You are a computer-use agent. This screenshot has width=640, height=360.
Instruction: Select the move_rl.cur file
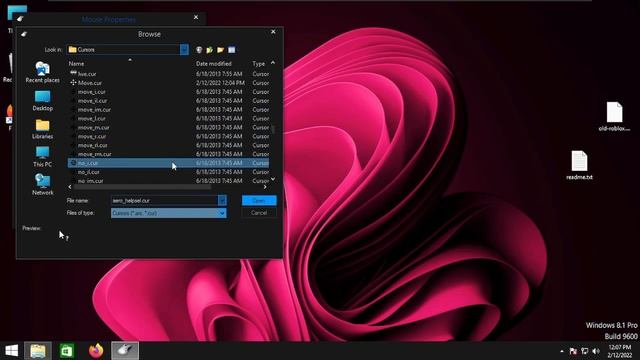point(93,146)
